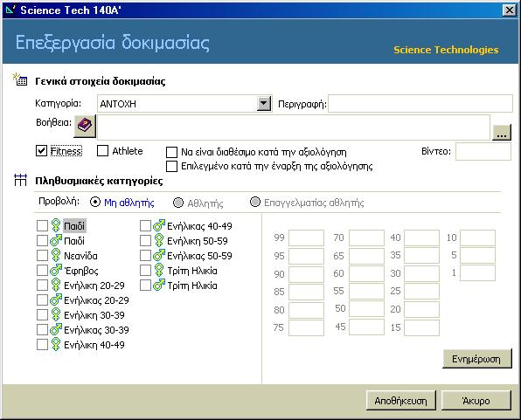Screen dimensions: 521x420
Task: Tick the checkbox for Ενήλικας 30-39
Action: [x=42, y=330]
